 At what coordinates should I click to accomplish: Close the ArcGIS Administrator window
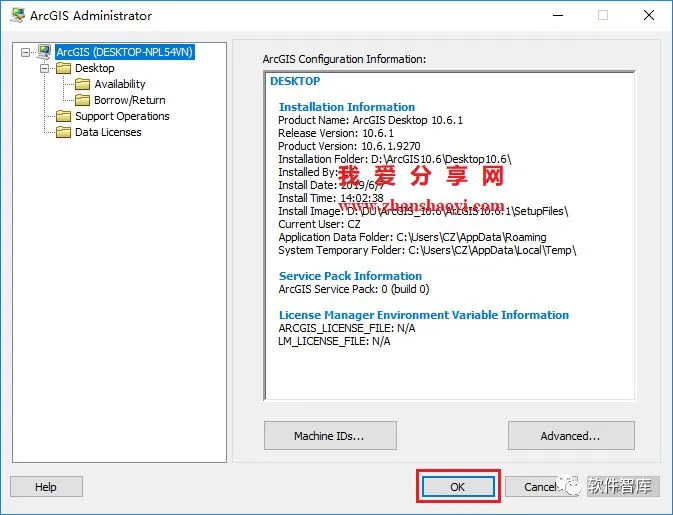tap(649, 15)
